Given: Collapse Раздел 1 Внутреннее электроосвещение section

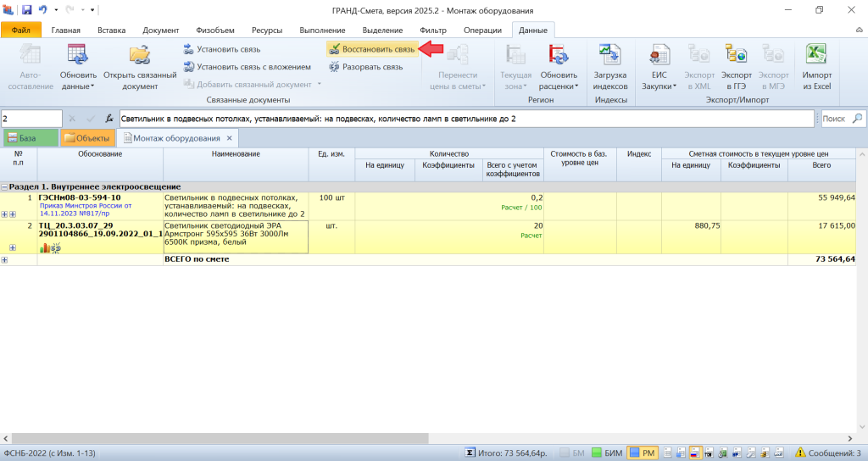Looking at the screenshot, I should [4, 186].
